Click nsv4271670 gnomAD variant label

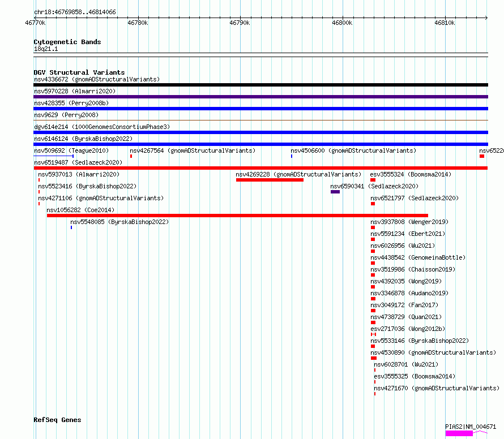437,388
